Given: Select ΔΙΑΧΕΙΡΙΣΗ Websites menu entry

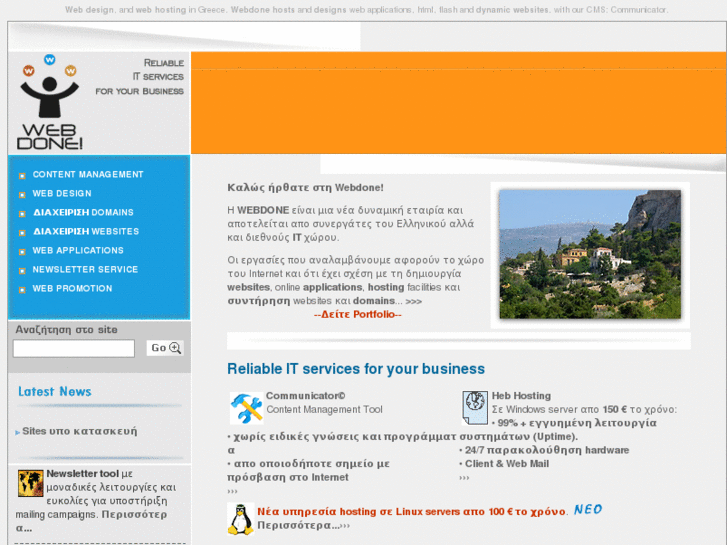Looking at the screenshot, I should [x=86, y=231].
